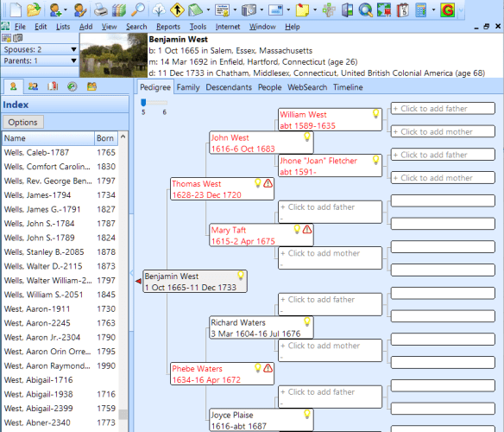This screenshot has width=504, height=432.
Task: Click lightbulb hint on William West box
Action: (x=375, y=114)
